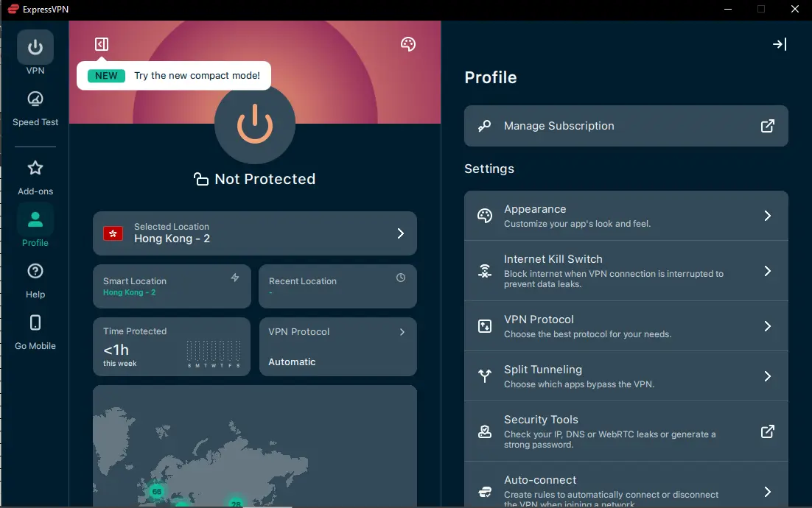This screenshot has width=812, height=508.
Task: Click the Appearance palette icon
Action: 485,216
